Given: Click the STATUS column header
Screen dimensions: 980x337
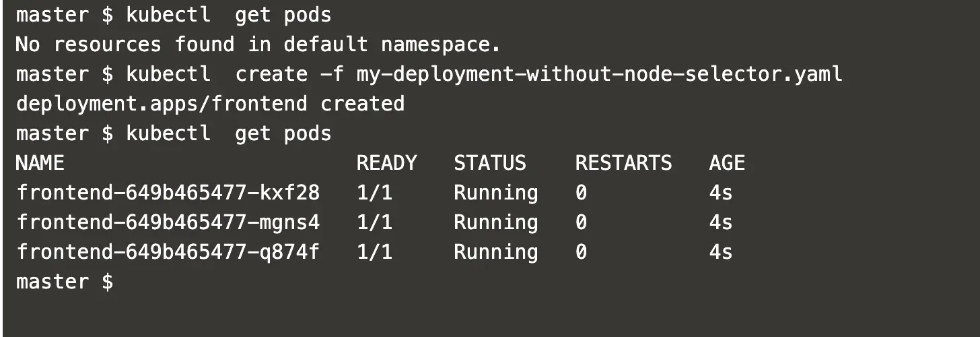Looking at the screenshot, I should (490, 163).
